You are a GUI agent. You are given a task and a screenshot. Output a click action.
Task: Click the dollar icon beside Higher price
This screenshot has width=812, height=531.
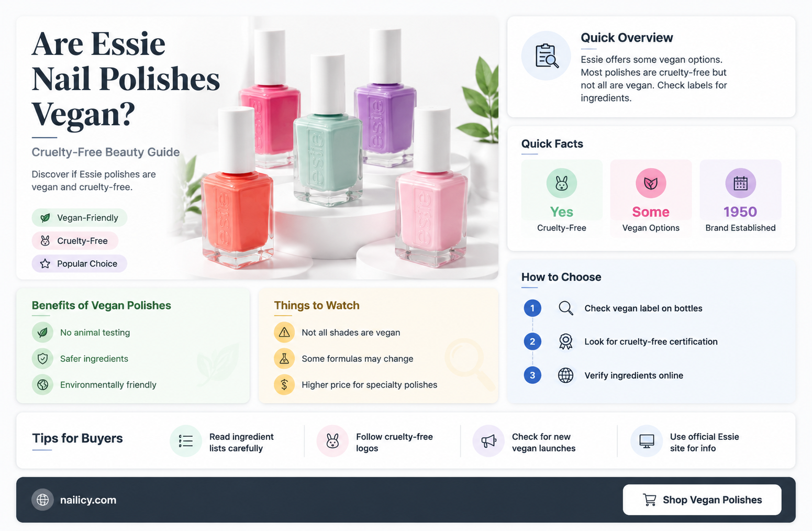284,385
